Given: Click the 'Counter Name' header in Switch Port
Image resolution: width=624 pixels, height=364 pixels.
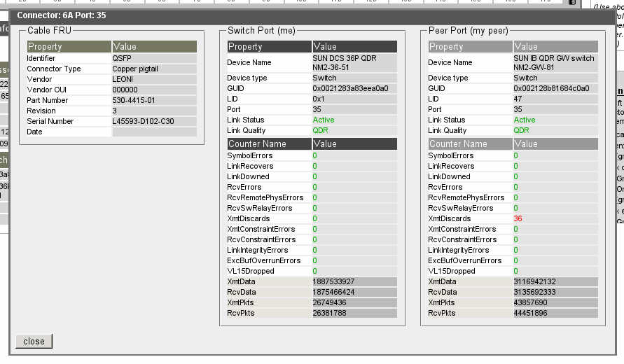Looking at the screenshot, I should (x=270, y=144).
